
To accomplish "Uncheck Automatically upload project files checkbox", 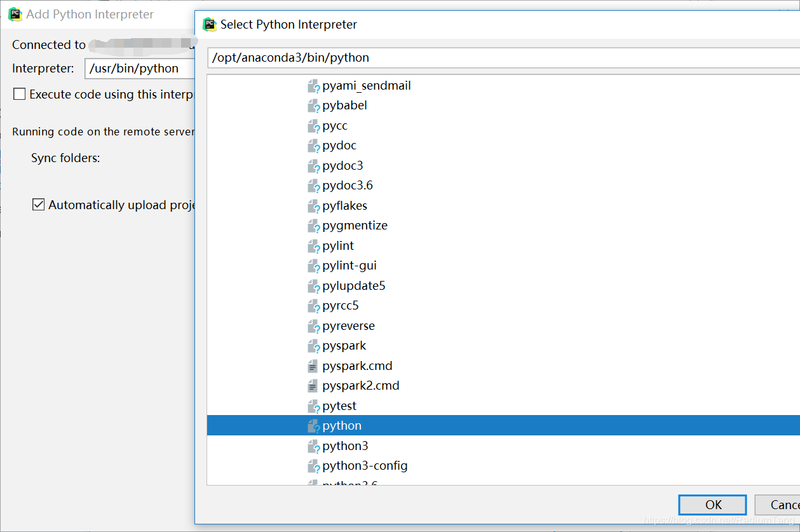I will [39, 205].
